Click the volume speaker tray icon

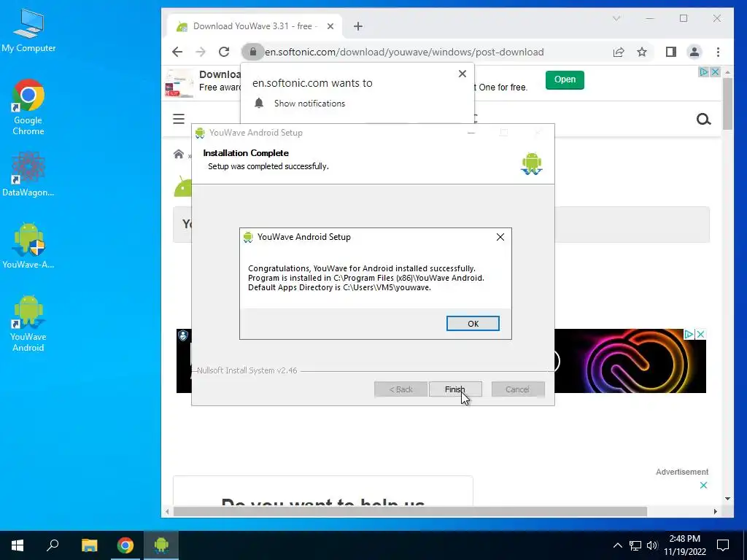click(x=652, y=545)
